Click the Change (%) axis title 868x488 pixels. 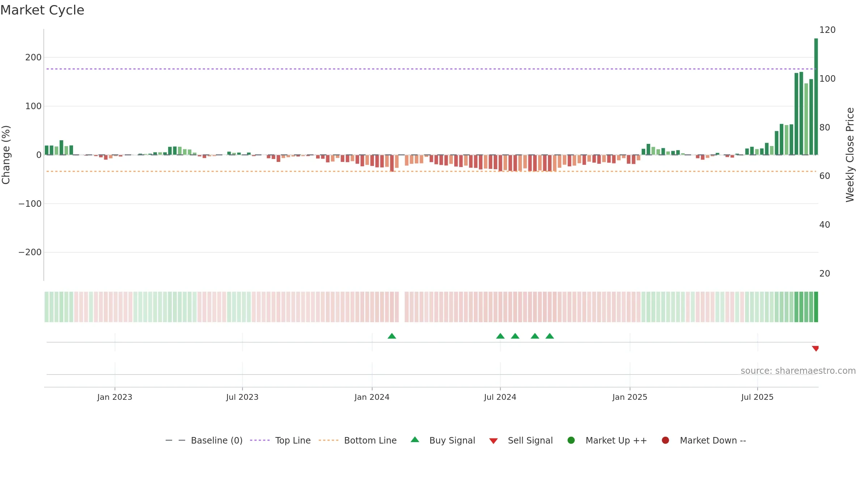(6, 155)
